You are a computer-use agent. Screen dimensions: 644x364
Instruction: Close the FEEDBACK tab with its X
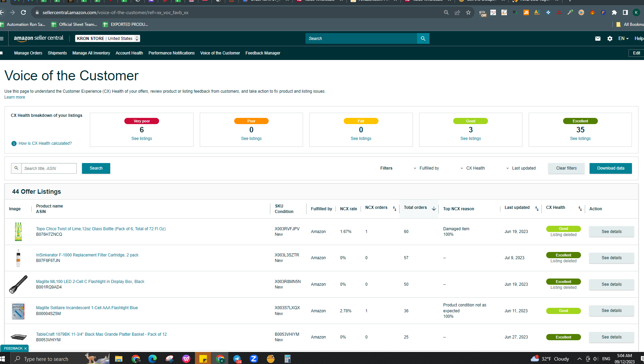click(25, 348)
